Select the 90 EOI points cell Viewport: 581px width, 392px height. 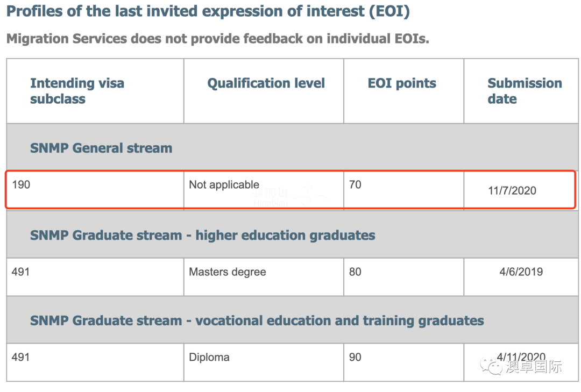[404, 362]
